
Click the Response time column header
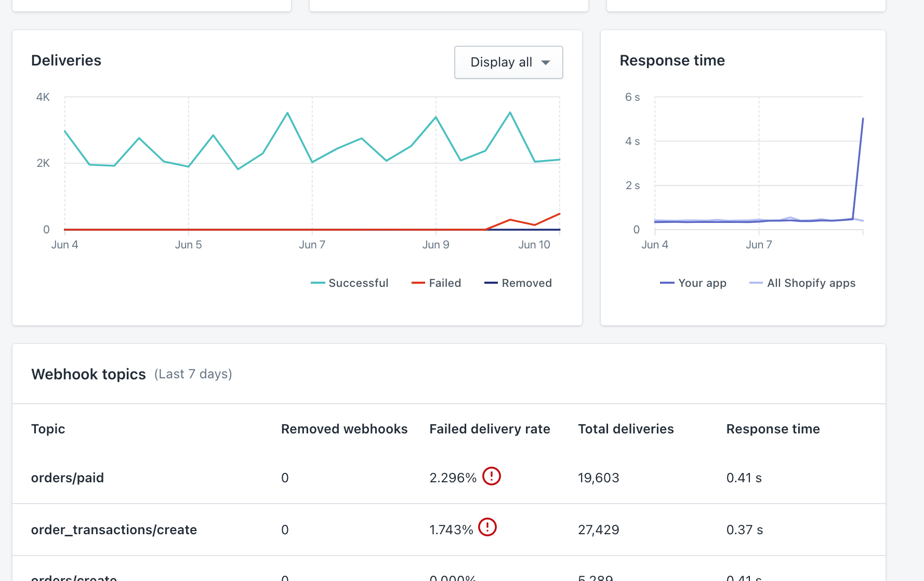point(773,429)
